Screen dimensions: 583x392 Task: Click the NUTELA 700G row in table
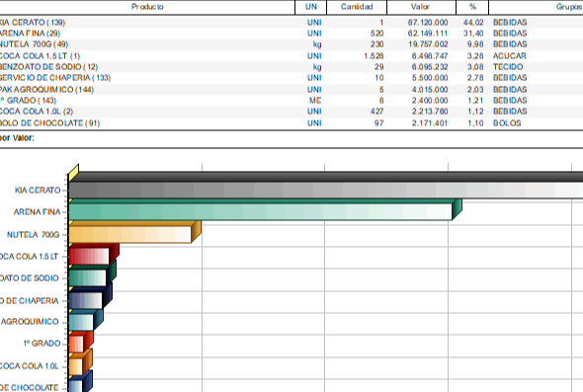click(x=291, y=44)
